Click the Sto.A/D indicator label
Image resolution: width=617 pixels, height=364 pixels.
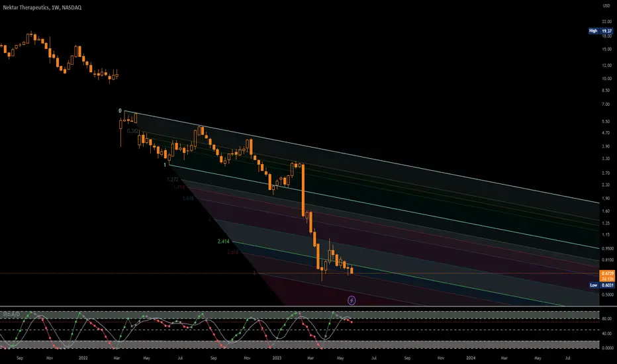coord(11,314)
